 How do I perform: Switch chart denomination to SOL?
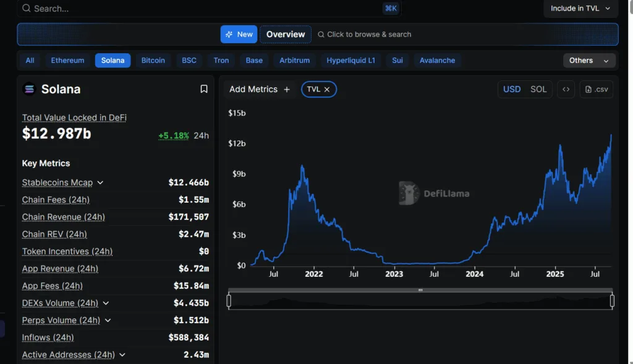click(538, 89)
